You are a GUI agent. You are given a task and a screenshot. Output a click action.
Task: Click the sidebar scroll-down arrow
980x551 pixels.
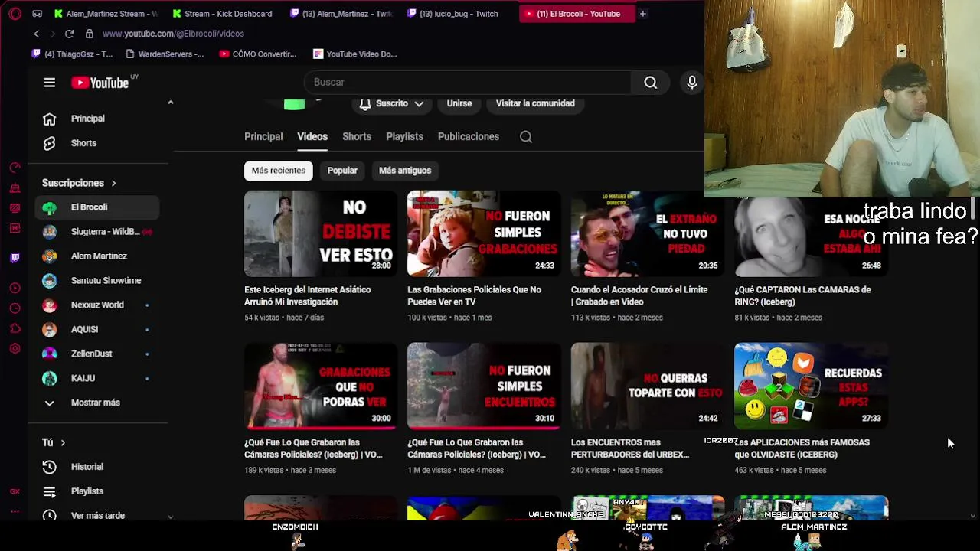coord(171,517)
